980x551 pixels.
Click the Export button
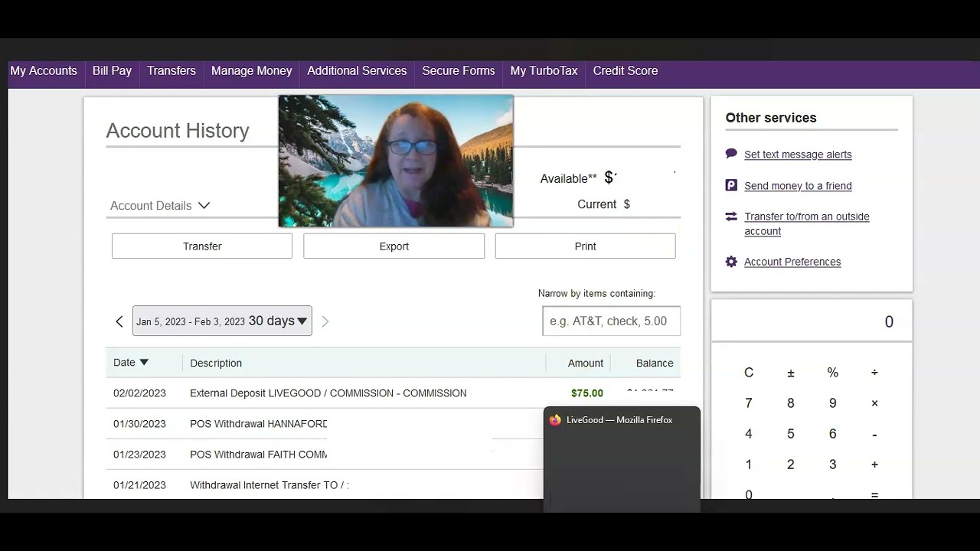pyautogui.click(x=394, y=246)
